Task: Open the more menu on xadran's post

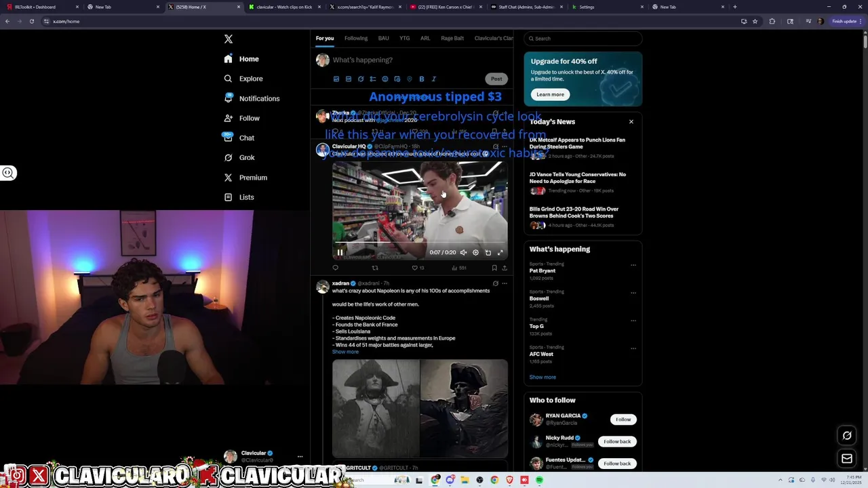Action: pyautogui.click(x=504, y=283)
